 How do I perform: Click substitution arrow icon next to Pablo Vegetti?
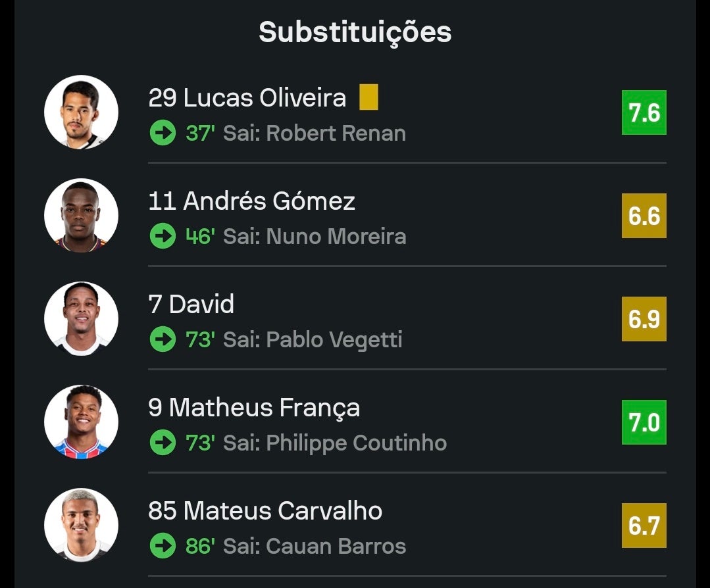(x=163, y=339)
